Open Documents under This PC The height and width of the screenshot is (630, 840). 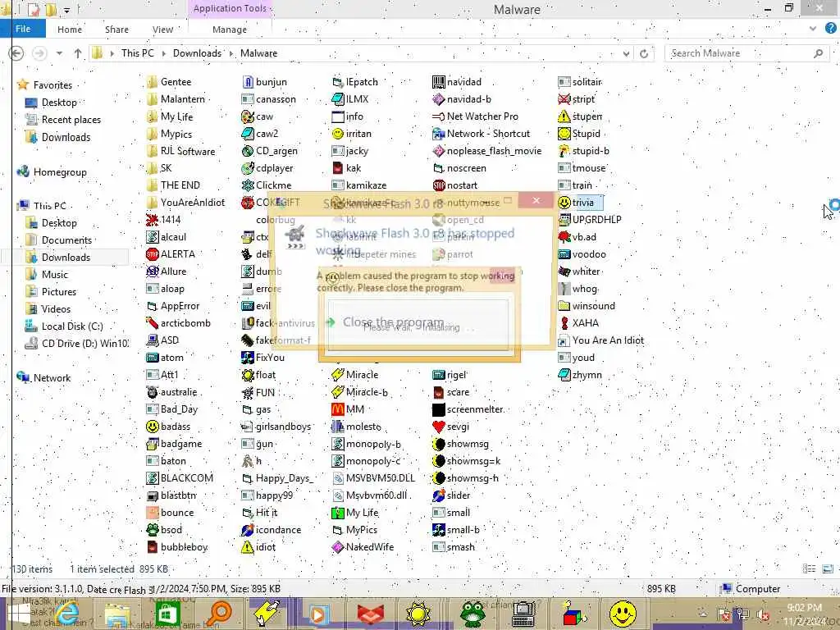click(66, 240)
